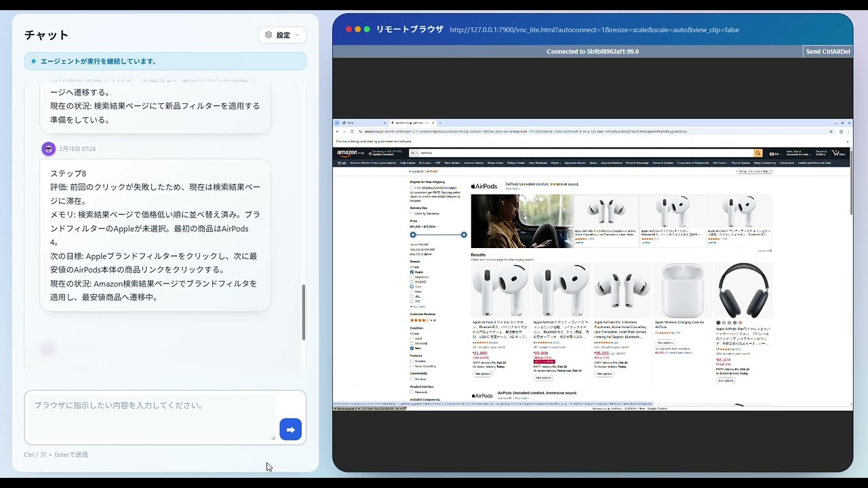This screenshot has width=868, height=488.
Task: Open the ¥21,800 AirPods 4 product image
Action: coord(500,291)
